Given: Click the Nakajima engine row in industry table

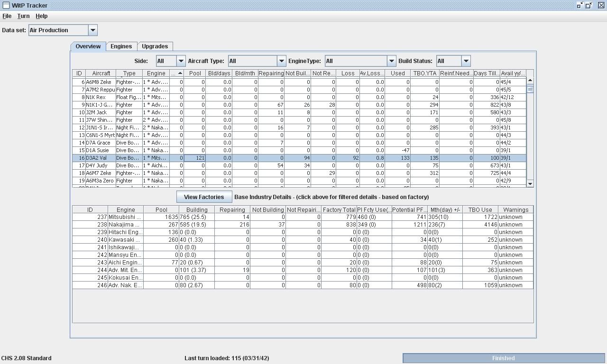Looking at the screenshot, I should tap(303, 225).
